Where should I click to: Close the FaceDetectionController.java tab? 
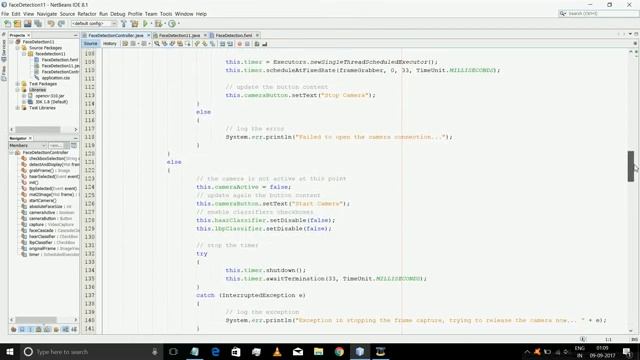(149, 36)
